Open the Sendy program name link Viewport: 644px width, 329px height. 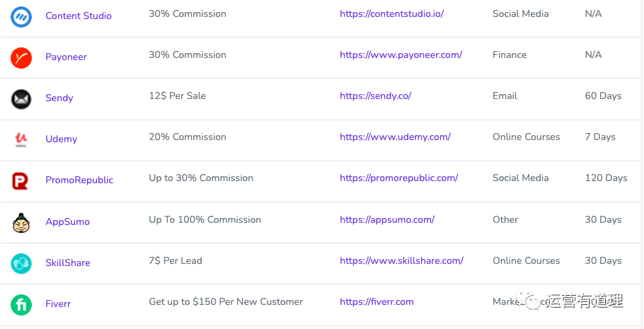pyautogui.click(x=59, y=98)
